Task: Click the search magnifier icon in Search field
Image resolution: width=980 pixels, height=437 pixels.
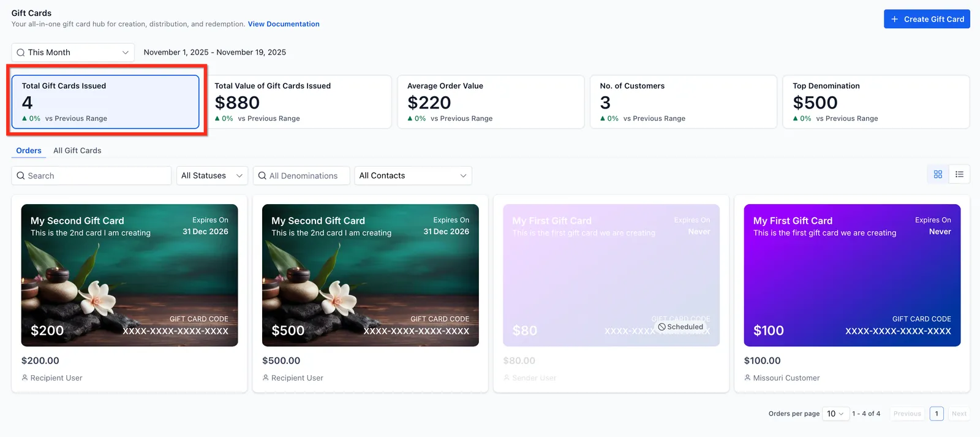Action: point(21,176)
